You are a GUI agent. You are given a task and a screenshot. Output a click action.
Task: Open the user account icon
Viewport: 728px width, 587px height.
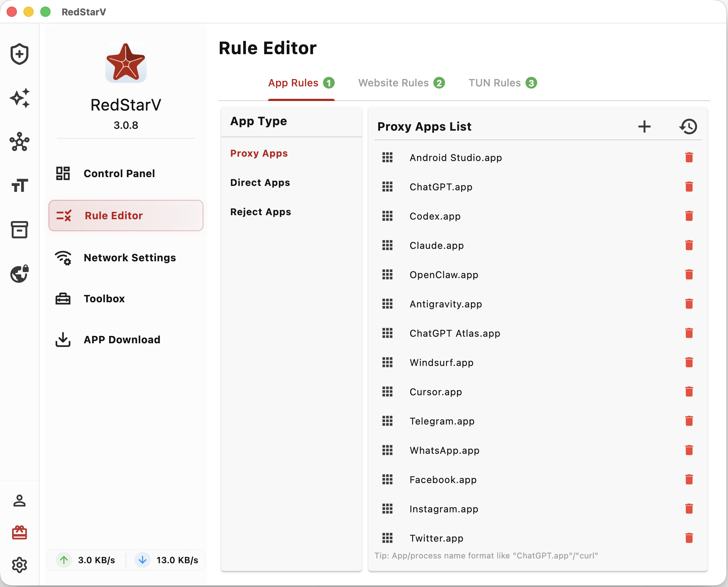(x=19, y=501)
